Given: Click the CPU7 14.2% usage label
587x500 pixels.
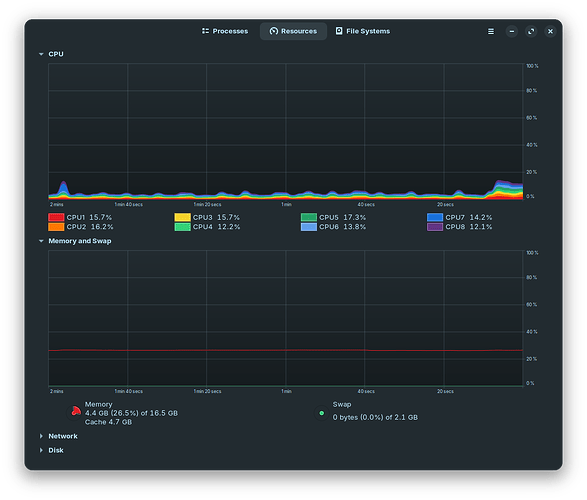Looking at the screenshot, I should (x=469, y=217).
